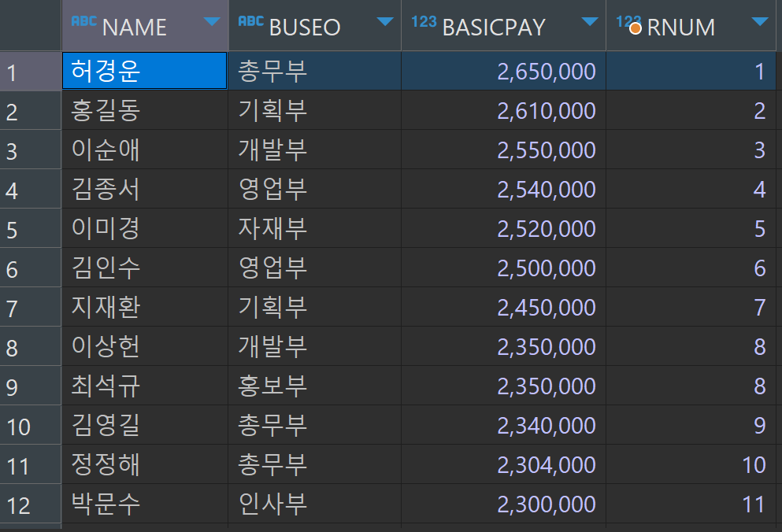
Task: Select row number 10 header
Action: 31,426
